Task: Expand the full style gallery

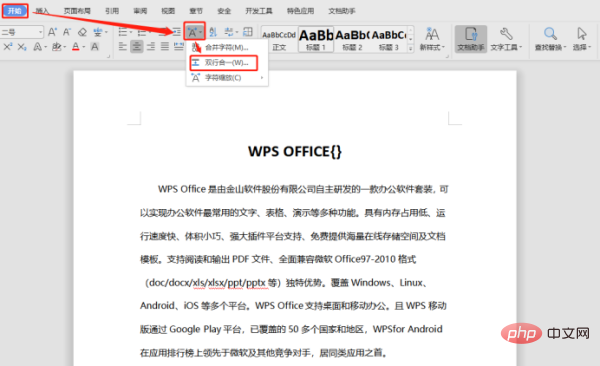Action: (x=411, y=49)
